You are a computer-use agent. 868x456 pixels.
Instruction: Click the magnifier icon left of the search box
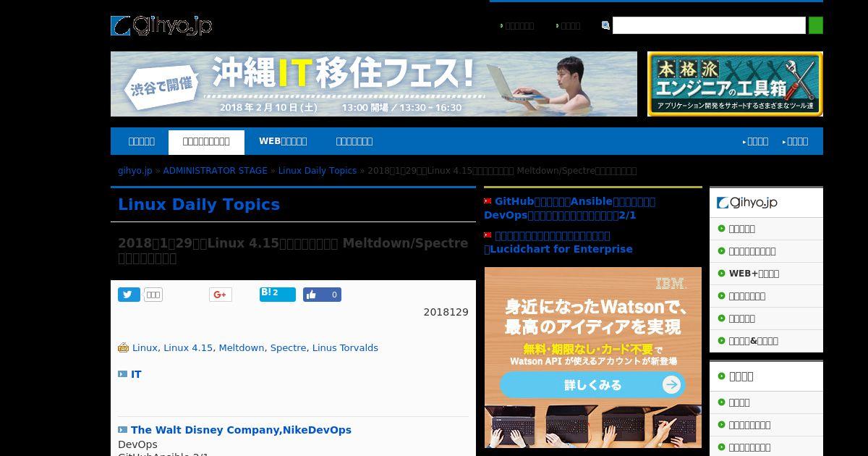pos(605,25)
